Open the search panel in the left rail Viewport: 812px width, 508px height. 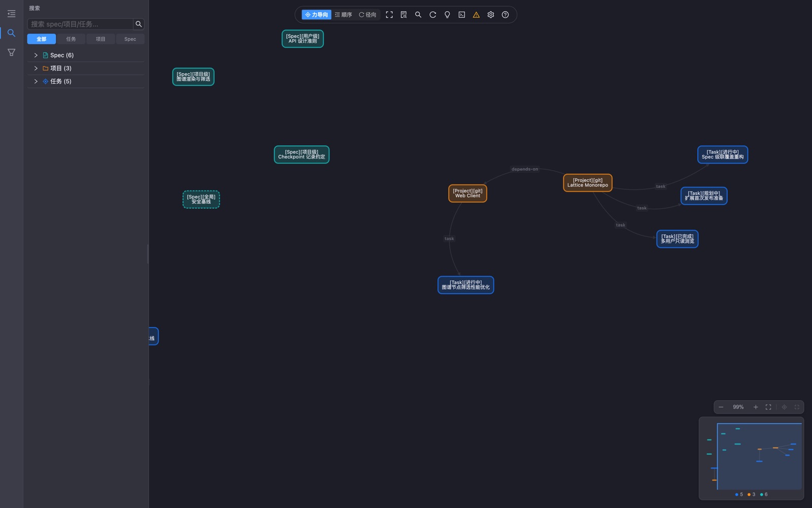tap(11, 33)
